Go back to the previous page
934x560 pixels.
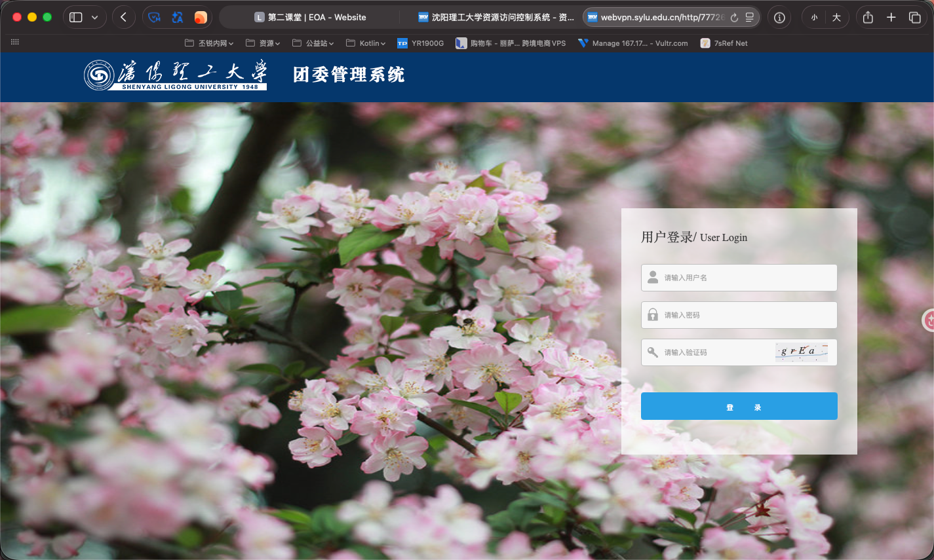124,18
